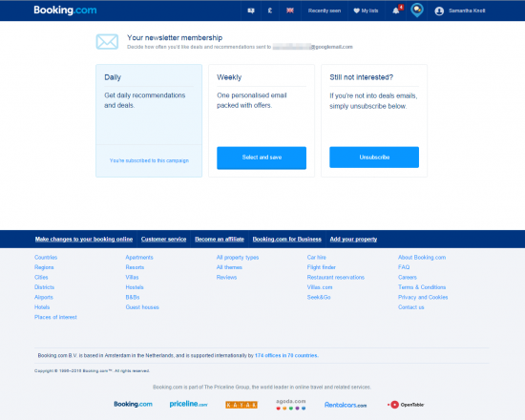This screenshot has width=525, height=420.
Task: Click the Unsubscribe button
Action: [374, 157]
